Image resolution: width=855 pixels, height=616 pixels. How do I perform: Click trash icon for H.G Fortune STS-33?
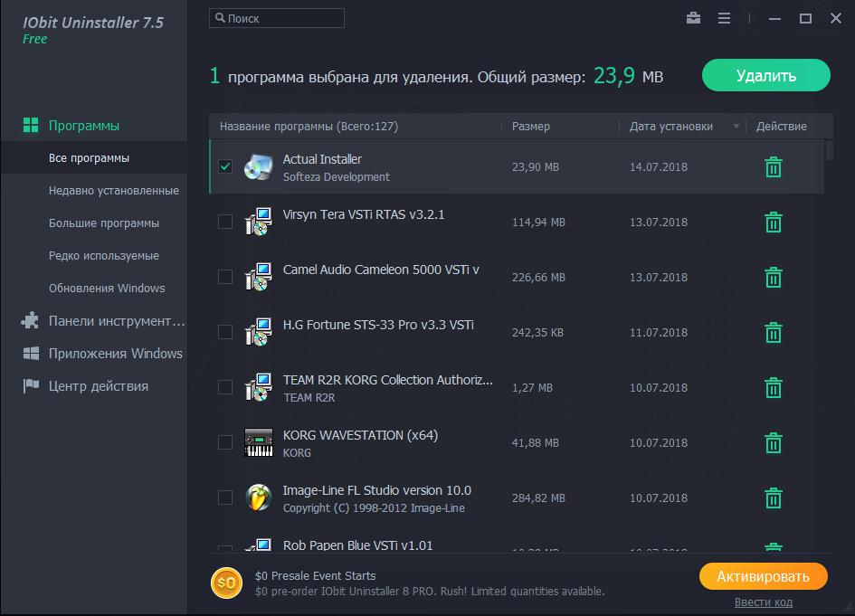pyautogui.click(x=774, y=333)
